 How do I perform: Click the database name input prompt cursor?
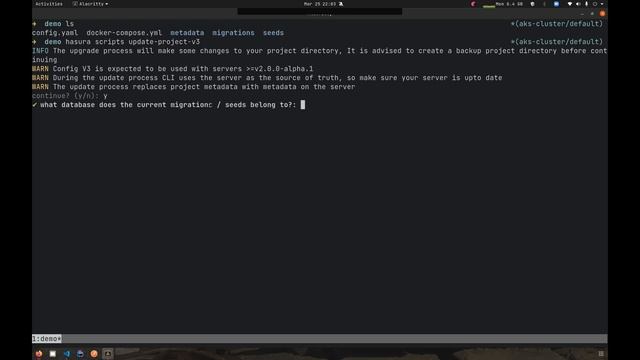303,105
